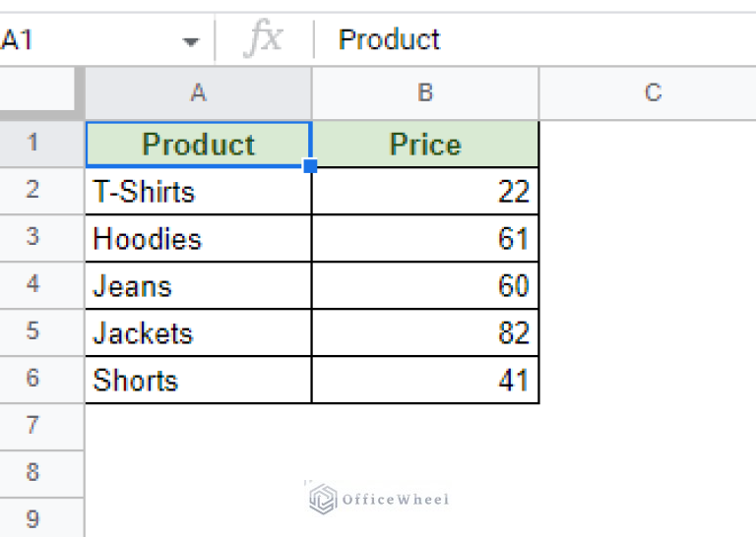Select the Hoodies cell
The width and height of the screenshot is (756, 537).
[198, 239]
